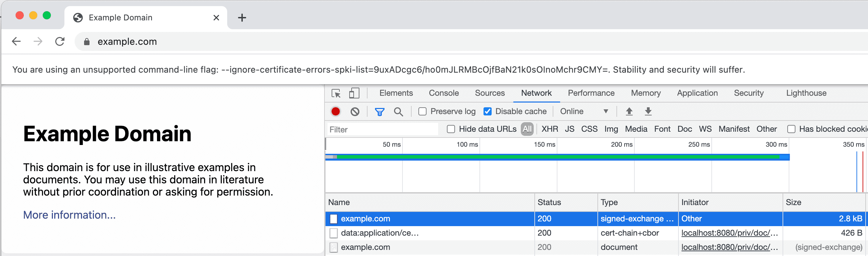Enable the Preserve log checkbox
868x256 pixels.
click(422, 111)
